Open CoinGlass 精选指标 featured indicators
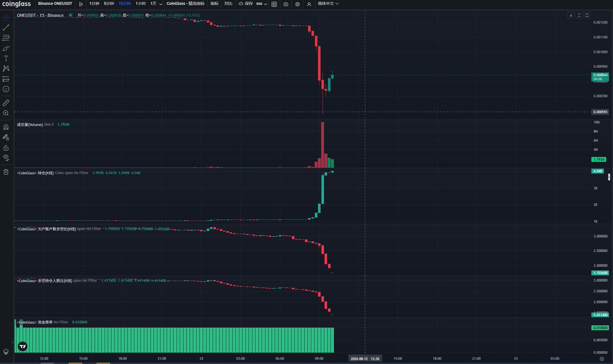This screenshot has height=364, width=613. (x=185, y=4)
